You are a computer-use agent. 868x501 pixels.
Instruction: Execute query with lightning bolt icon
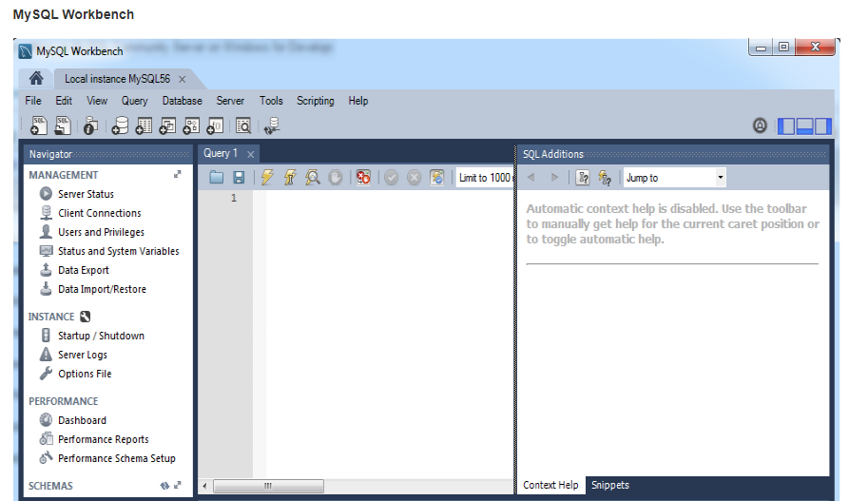[x=267, y=177]
